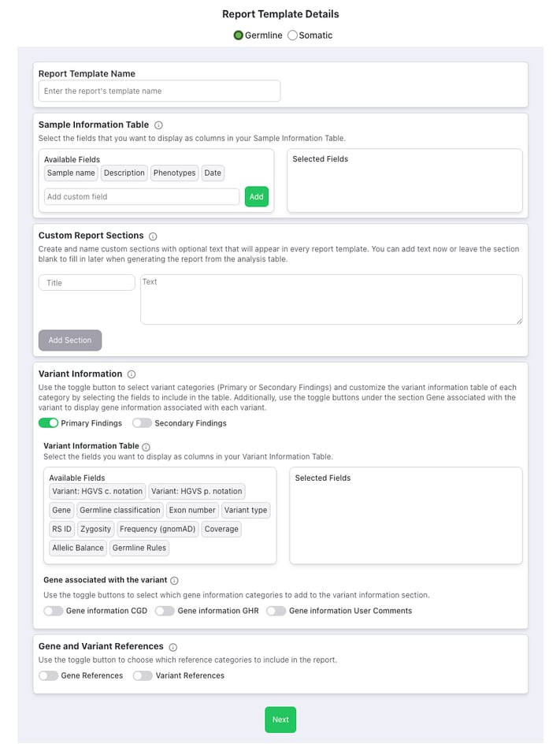The width and height of the screenshot is (560, 755).
Task: Click the custom section Text area
Action: tap(332, 299)
